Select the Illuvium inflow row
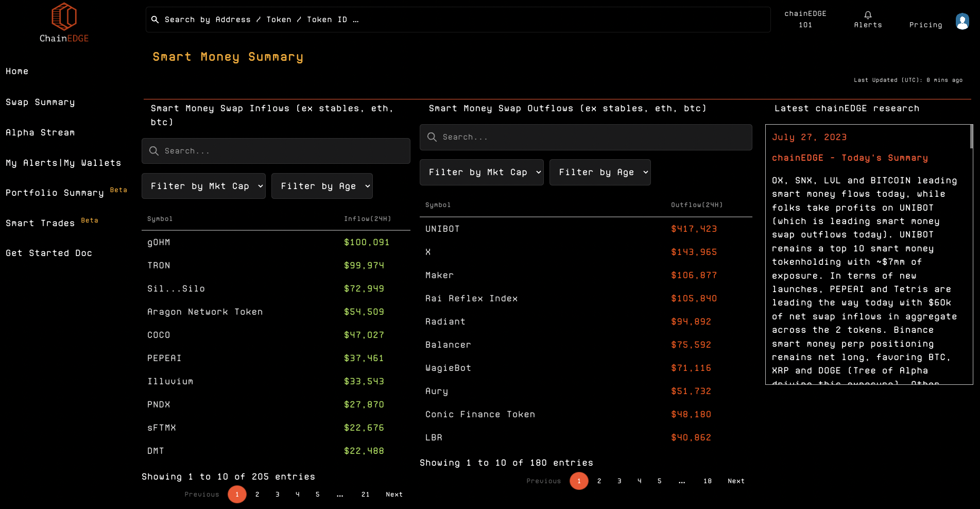 tap(276, 381)
